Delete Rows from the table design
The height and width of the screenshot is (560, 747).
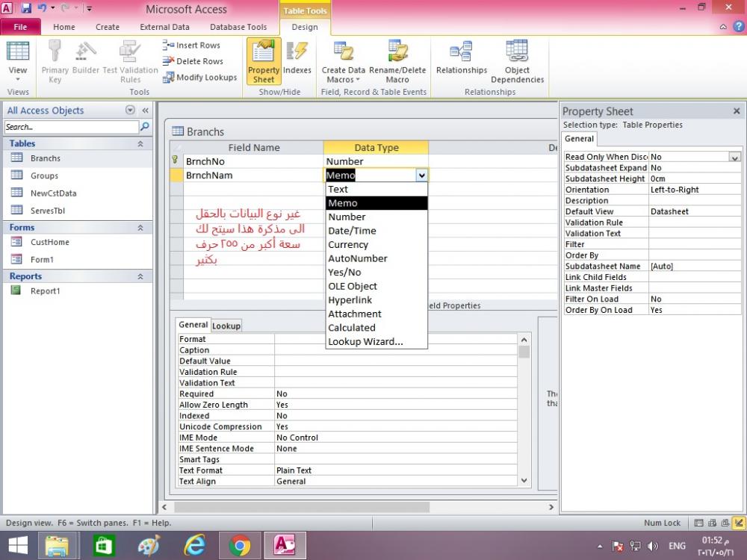point(193,61)
